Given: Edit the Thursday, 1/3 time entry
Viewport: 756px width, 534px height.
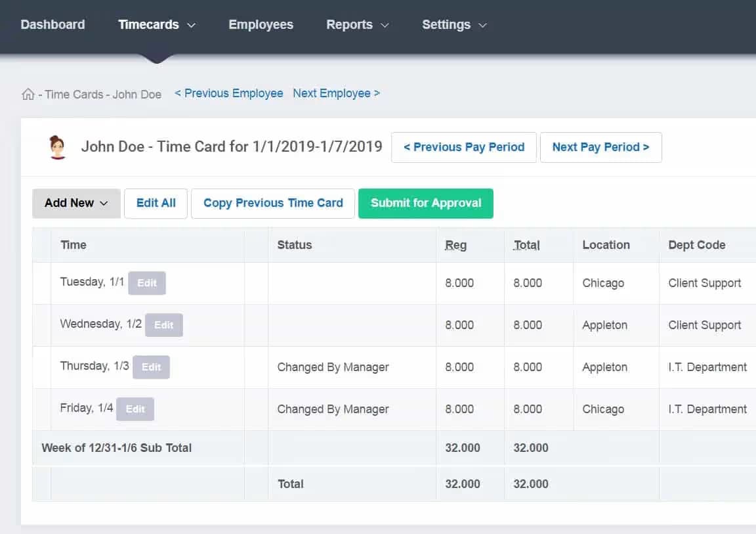Looking at the screenshot, I should coord(151,367).
